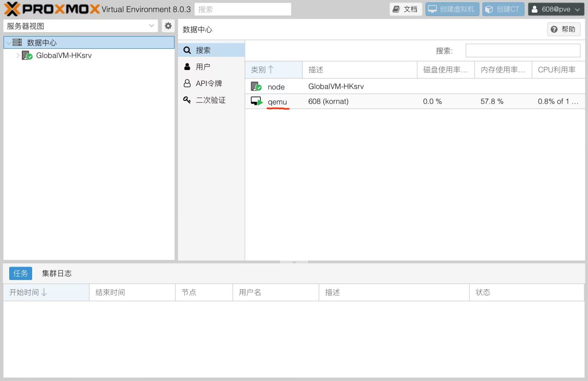588x381 pixels.
Task: Click the API令牌 key icon
Action: pos(187,83)
